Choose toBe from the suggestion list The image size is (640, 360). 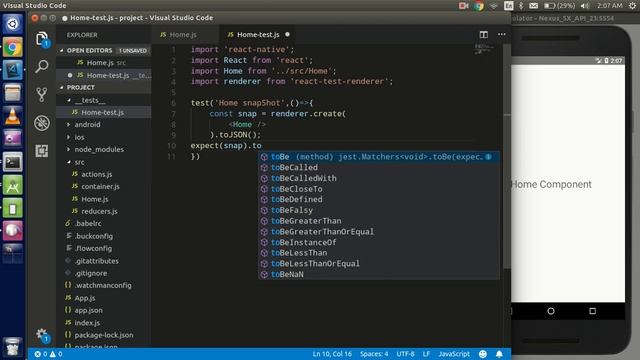pyautogui.click(x=378, y=157)
